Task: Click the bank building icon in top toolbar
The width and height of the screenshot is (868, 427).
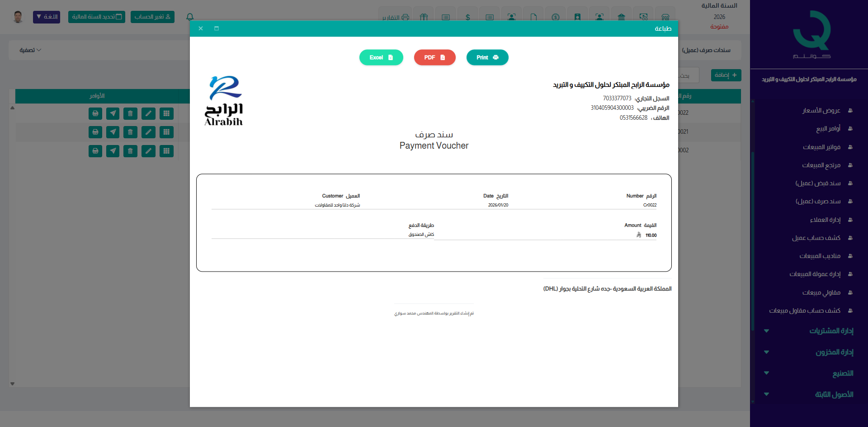Action: (x=621, y=17)
